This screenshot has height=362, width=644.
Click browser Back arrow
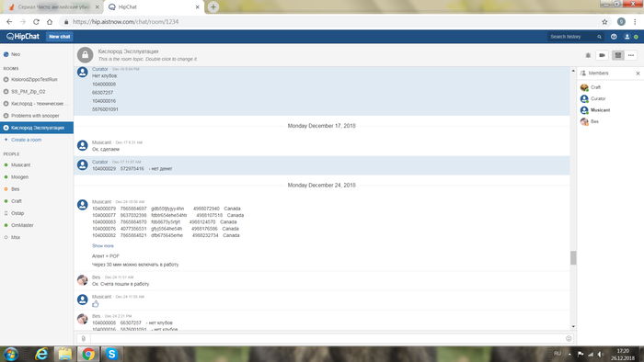(9, 22)
